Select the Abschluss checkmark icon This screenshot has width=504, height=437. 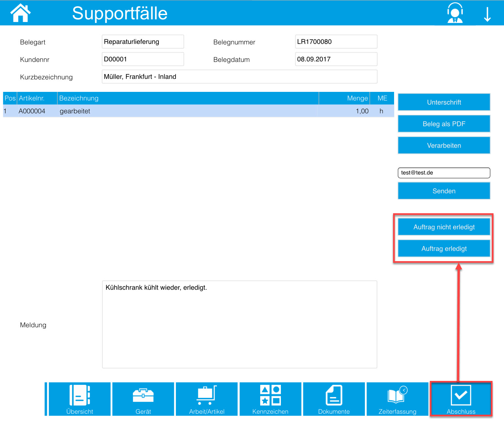coord(461,395)
